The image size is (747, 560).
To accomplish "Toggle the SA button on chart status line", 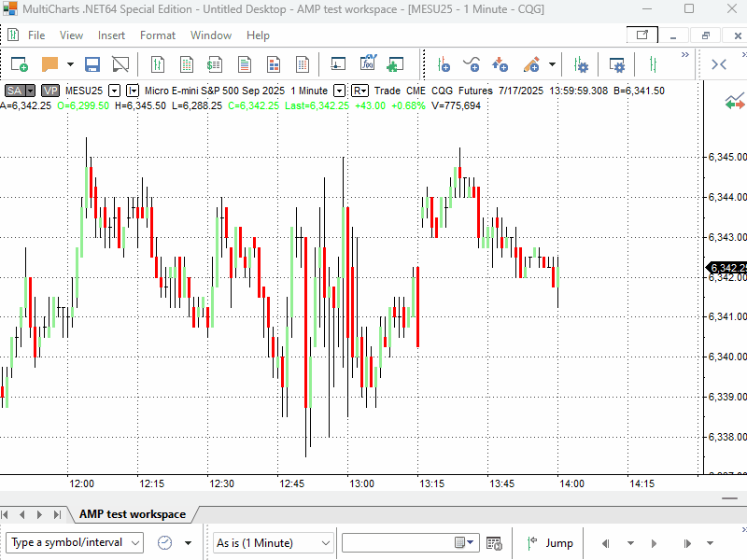I will [15, 91].
